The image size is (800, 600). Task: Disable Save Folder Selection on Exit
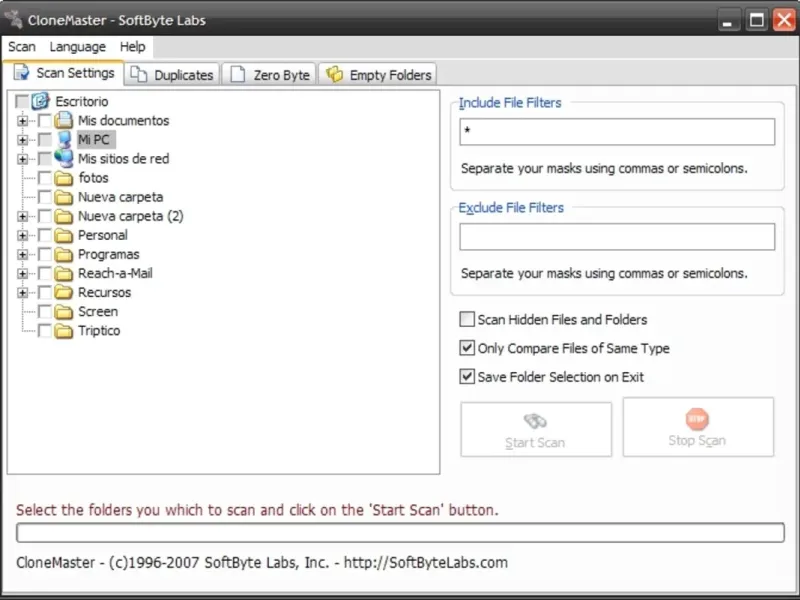pyautogui.click(x=467, y=377)
